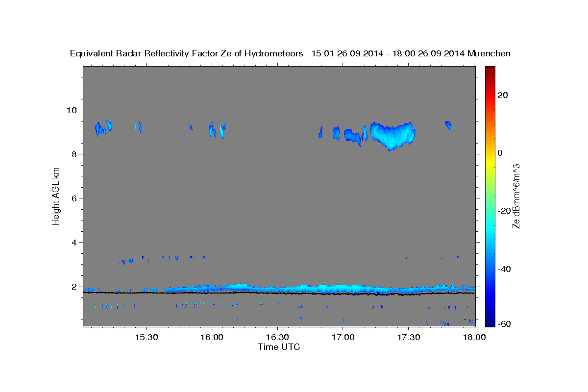Click the plot title text
The image size is (588, 392).
click(290, 53)
